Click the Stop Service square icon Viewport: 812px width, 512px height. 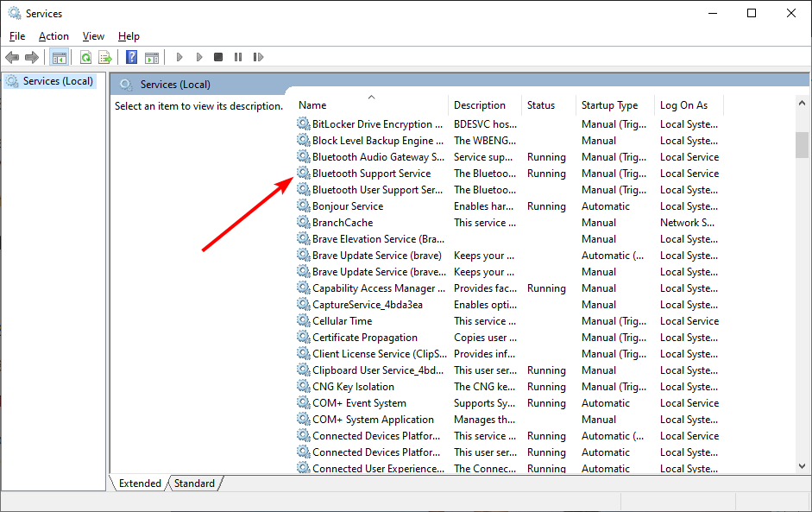click(x=218, y=57)
